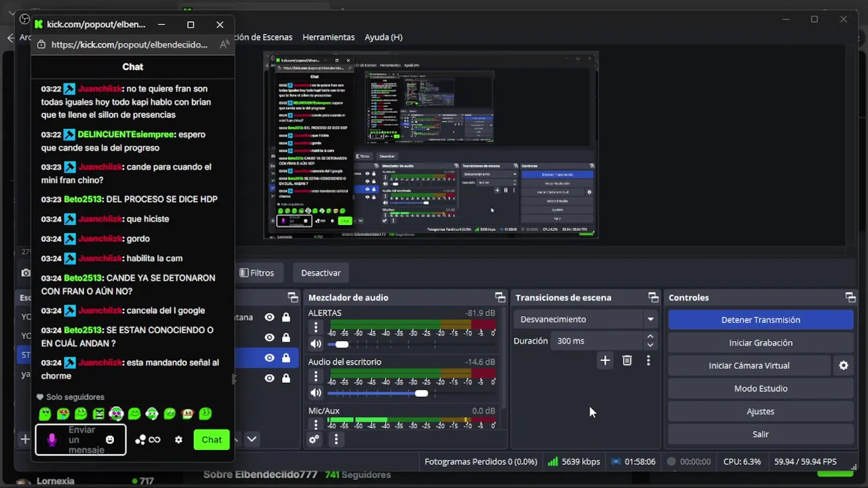The image size is (868, 488).
Task: Open Audio del escritorio three-dot menu
Action: tap(315, 377)
